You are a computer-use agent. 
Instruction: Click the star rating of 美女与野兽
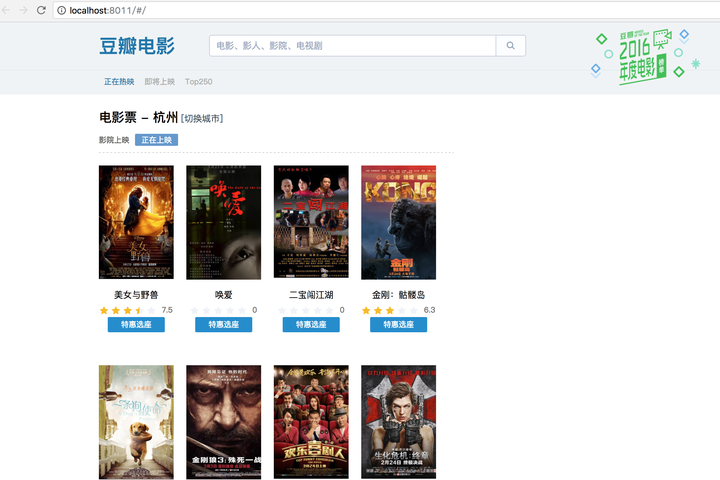[128, 311]
